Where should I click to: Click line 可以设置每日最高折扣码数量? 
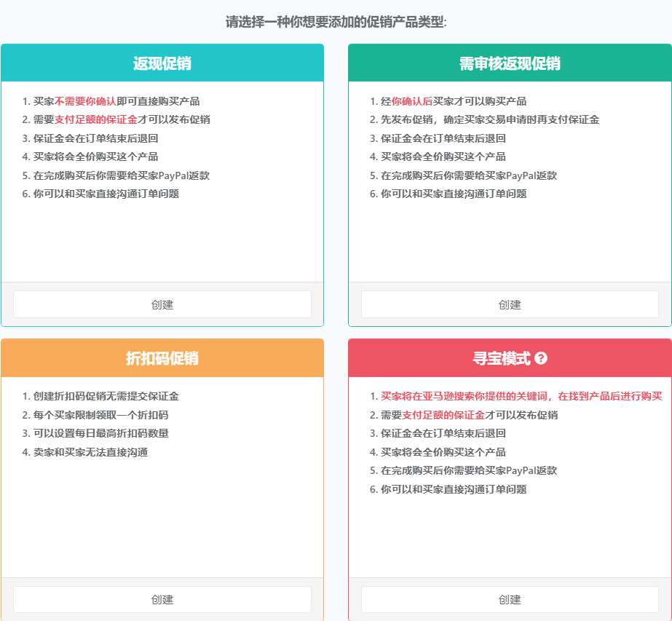(x=100, y=433)
